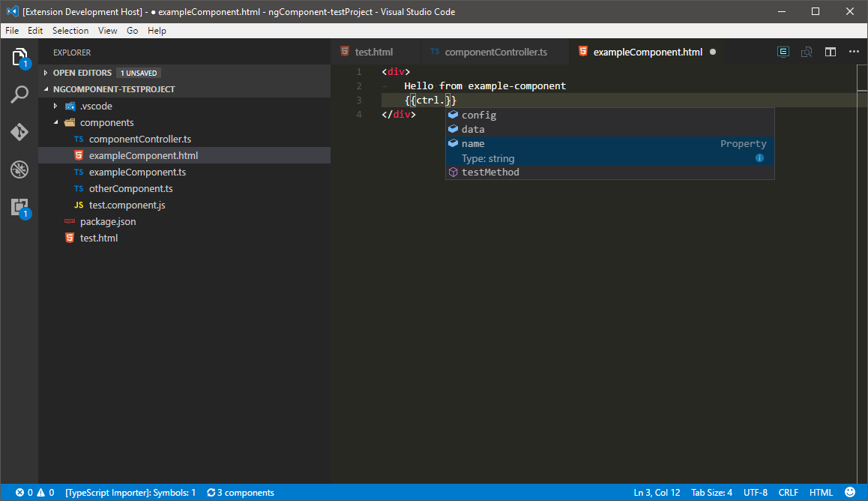Viewport: 868px width, 501px height.
Task: Select the exampleComponent.html tab
Action: click(x=645, y=52)
